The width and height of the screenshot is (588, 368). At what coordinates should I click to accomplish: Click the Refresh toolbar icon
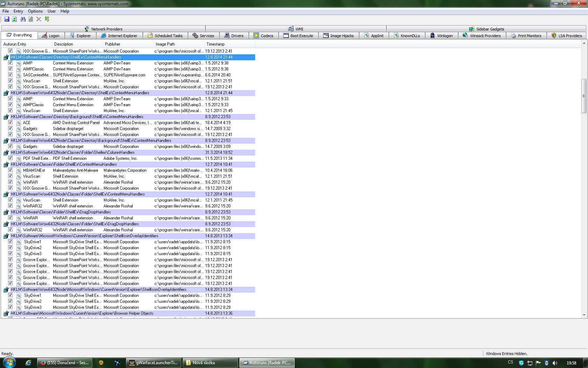pyautogui.click(x=14, y=19)
